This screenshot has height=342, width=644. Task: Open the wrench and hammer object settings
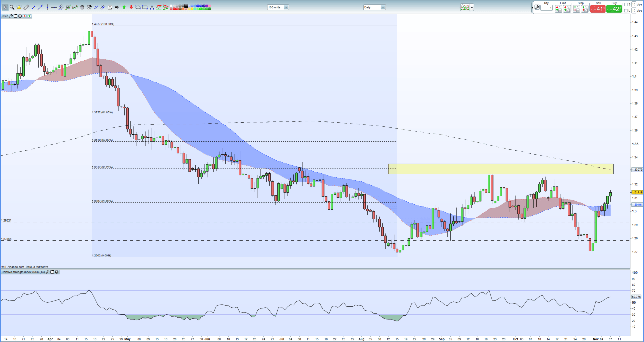pos(89,7)
